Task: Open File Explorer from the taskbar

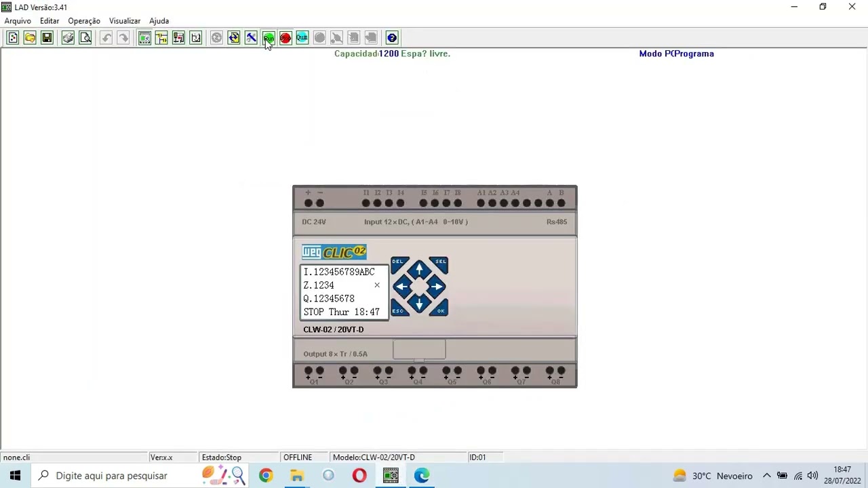Action: (x=297, y=476)
